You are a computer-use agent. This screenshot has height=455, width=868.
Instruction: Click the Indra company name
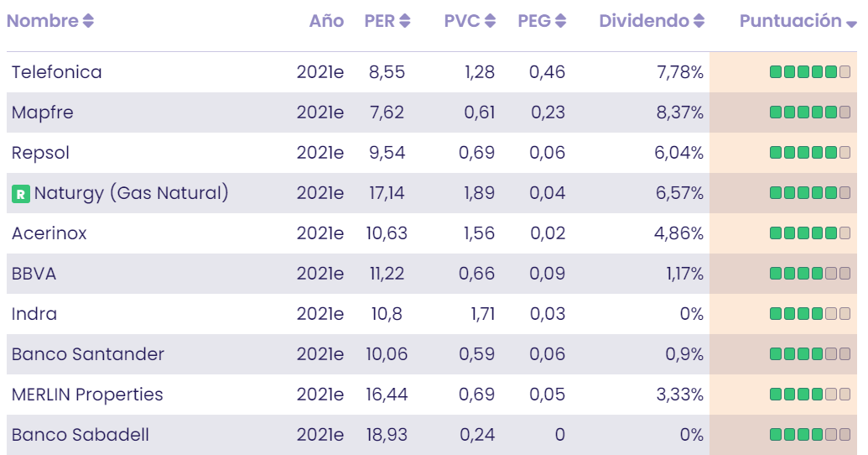click(34, 314)
